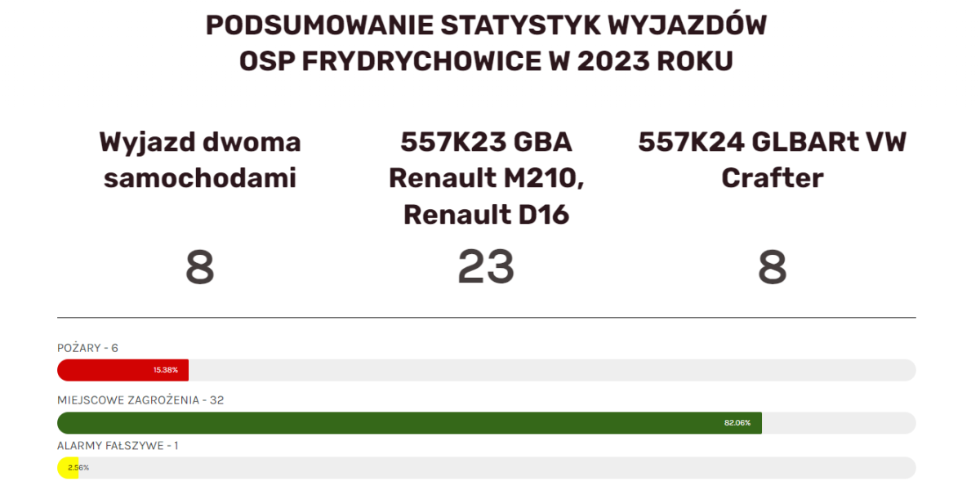Click the number 23 counter
The width and height of the screenshot is (980, 495).
[x=486, y=267]
